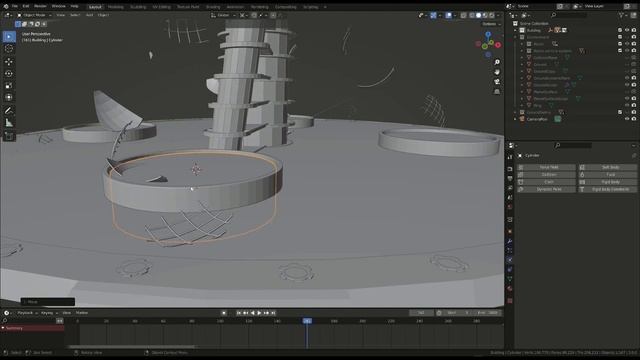Viewport: 640px width, 360px height.
Task: Switch to rendered viewport shading
Action: point(492,15)
